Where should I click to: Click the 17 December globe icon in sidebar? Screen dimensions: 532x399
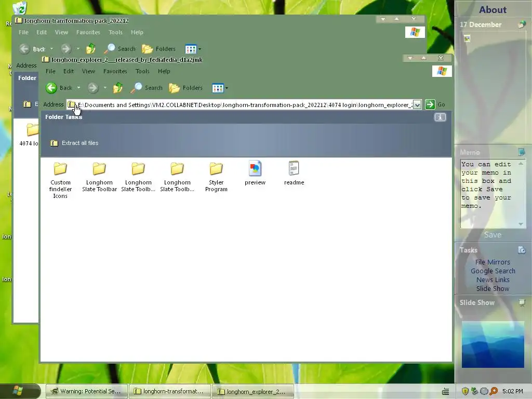[x=522, y=24]
